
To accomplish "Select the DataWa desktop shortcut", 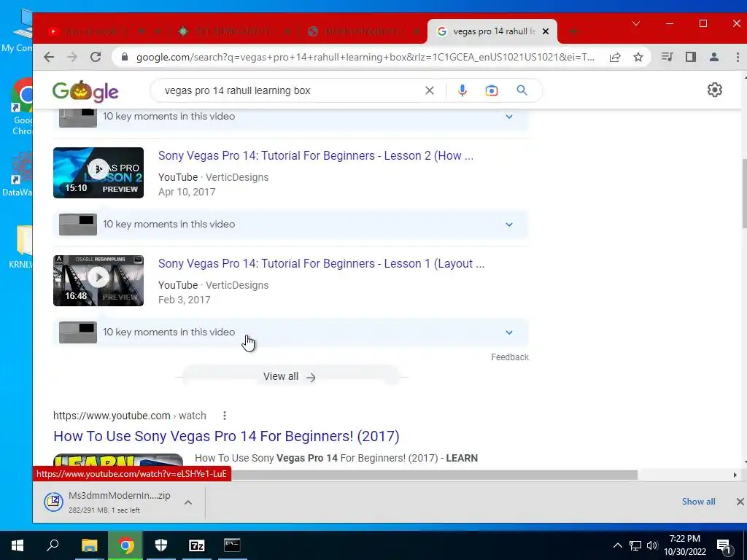I will point(18,174).
